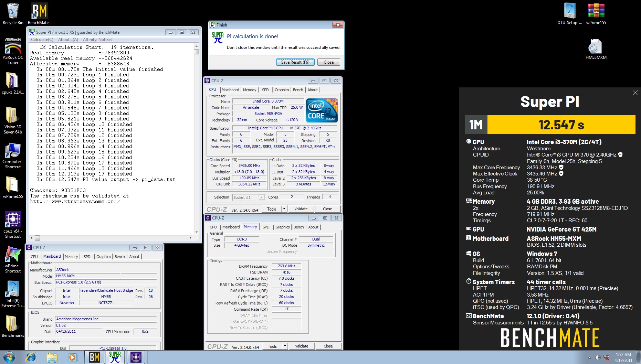This screenshot has height=364, width=641.
Task: Click the Intel Core i3 logo in CPU-Z
Action: pos(322,110)
